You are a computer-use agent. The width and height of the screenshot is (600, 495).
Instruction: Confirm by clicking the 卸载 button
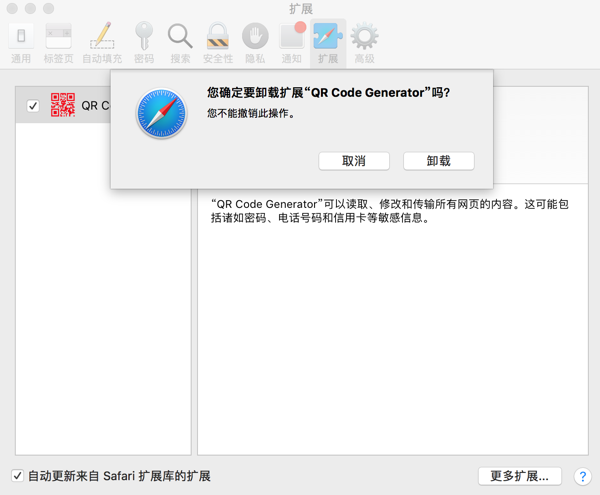click(439, 161)
